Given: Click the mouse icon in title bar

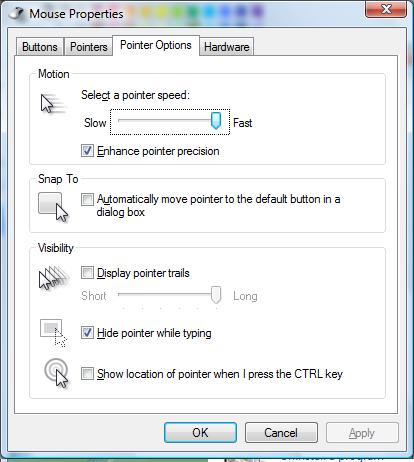Looking at the screenshot, I should 17,13.
